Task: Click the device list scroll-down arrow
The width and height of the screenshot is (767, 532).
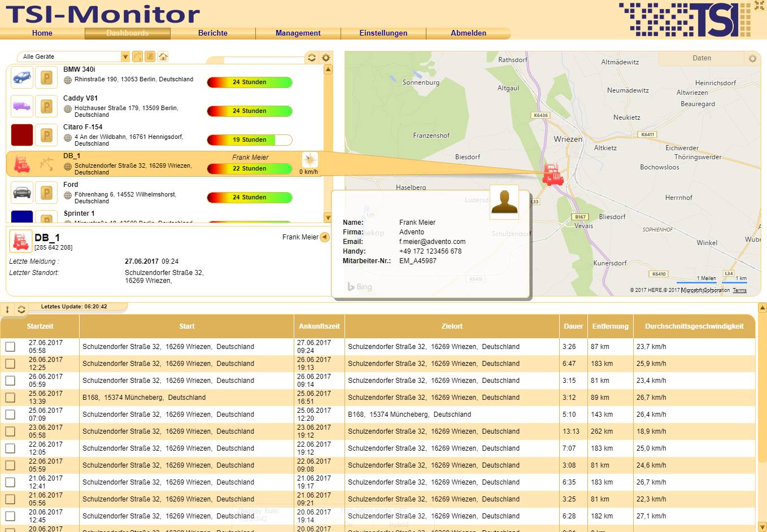Action: (328, 217)
